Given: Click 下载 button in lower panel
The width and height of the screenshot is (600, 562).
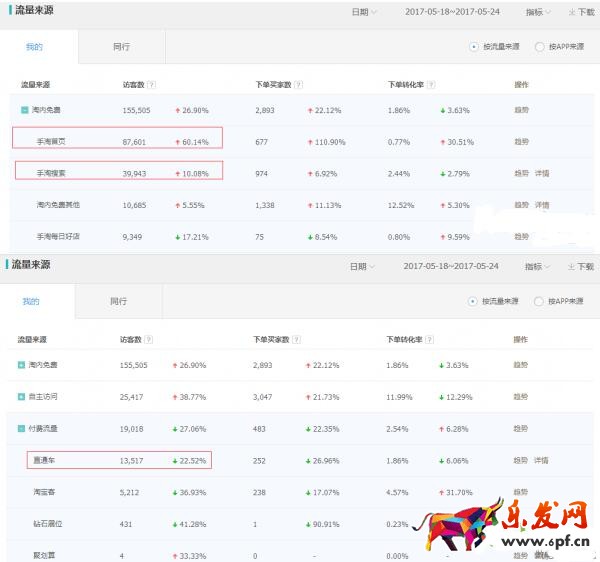Looking at the screenshot, I should click(x=581, y=266).
